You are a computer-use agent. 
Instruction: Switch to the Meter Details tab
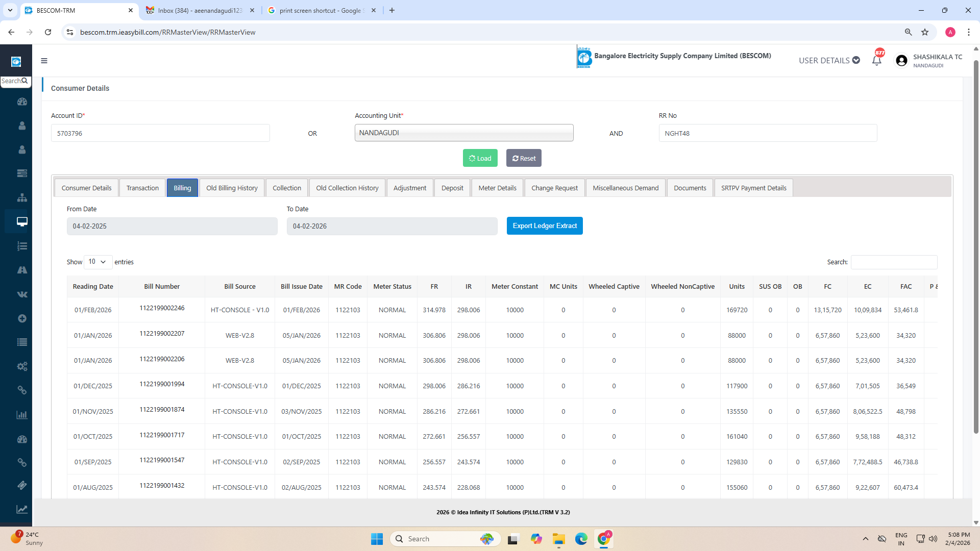coord(497,188)
